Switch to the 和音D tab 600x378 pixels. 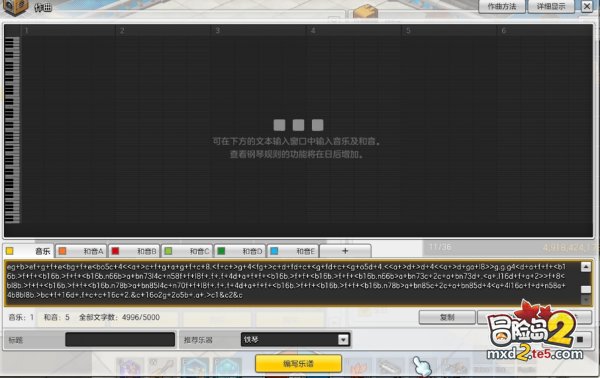coord(240,251)
